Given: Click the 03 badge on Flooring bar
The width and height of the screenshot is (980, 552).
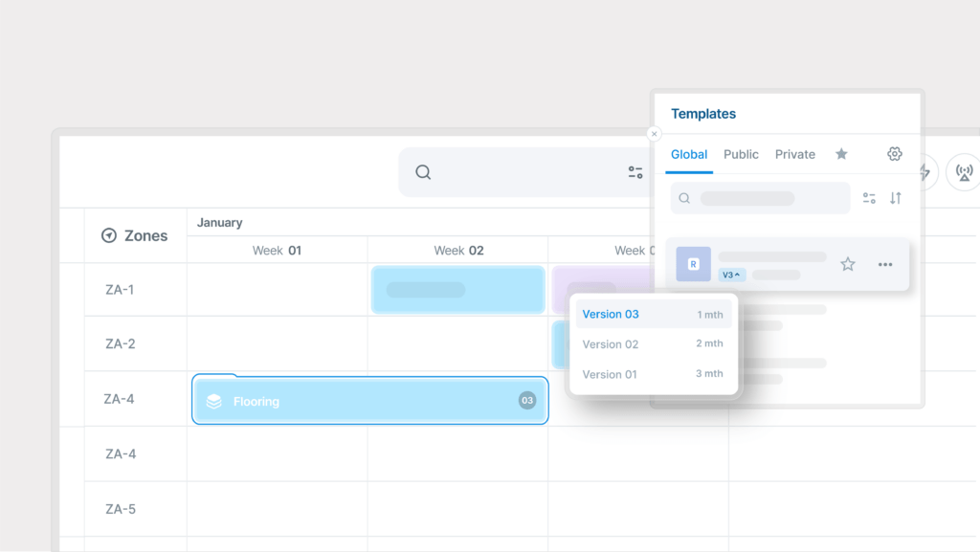Looking at the screenshot, I should 527,400.
